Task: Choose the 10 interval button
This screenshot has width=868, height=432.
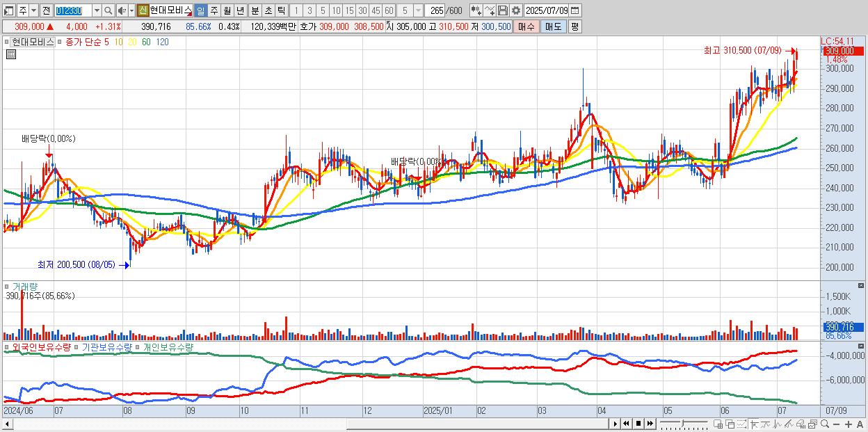Action: pyautogui.click(x=336, y=10)
